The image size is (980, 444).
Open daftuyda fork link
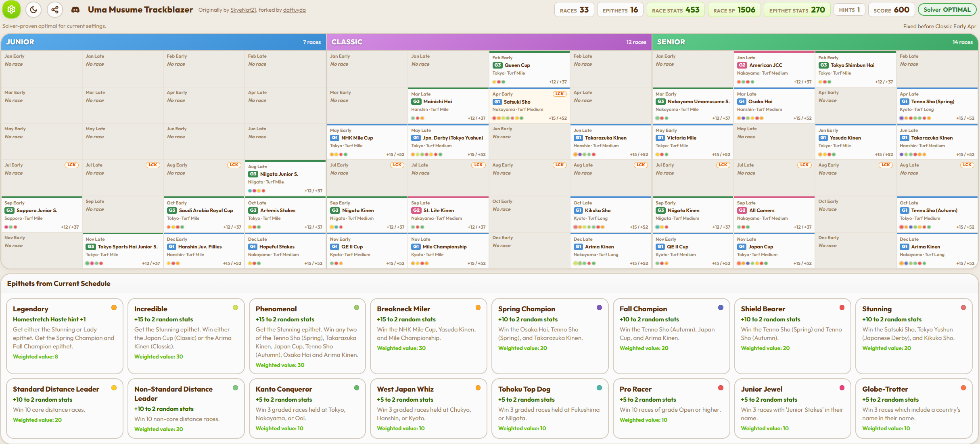[x=295, y=10]
